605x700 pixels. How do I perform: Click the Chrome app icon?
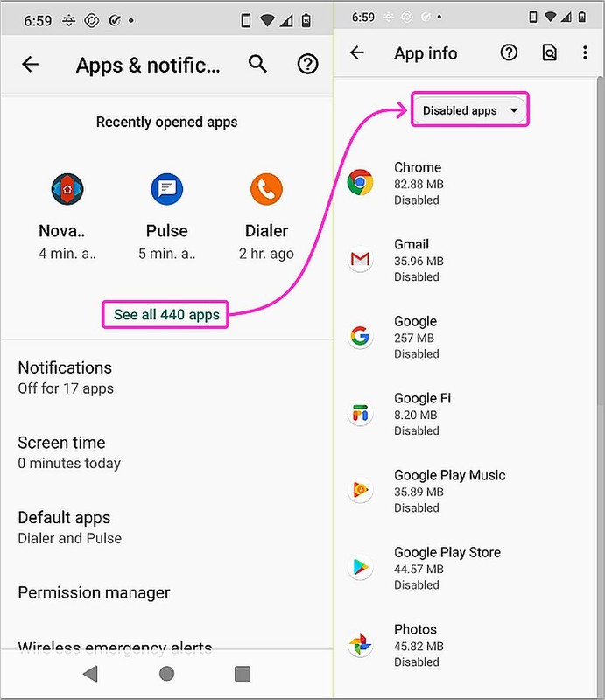(x=360, y=182)
